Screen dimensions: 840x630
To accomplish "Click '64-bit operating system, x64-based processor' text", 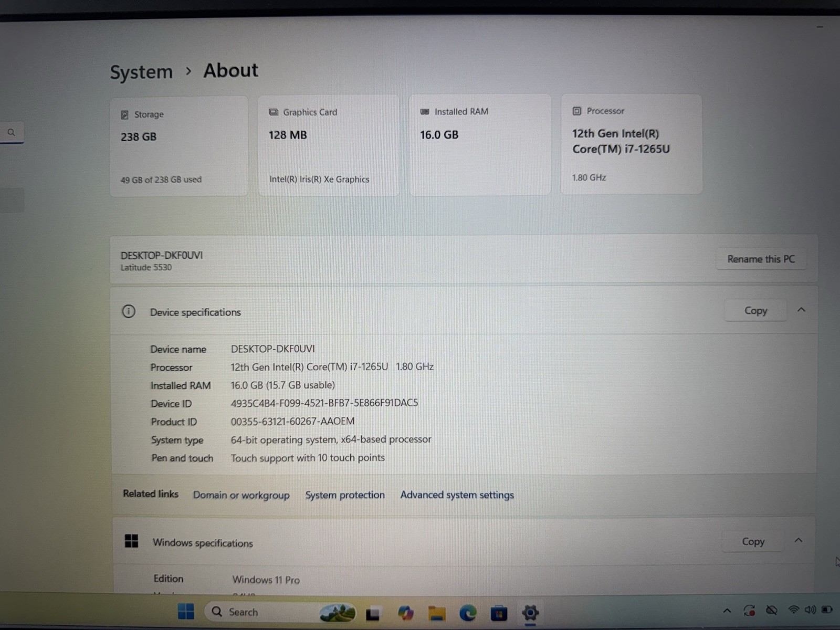I will point(331,439).
